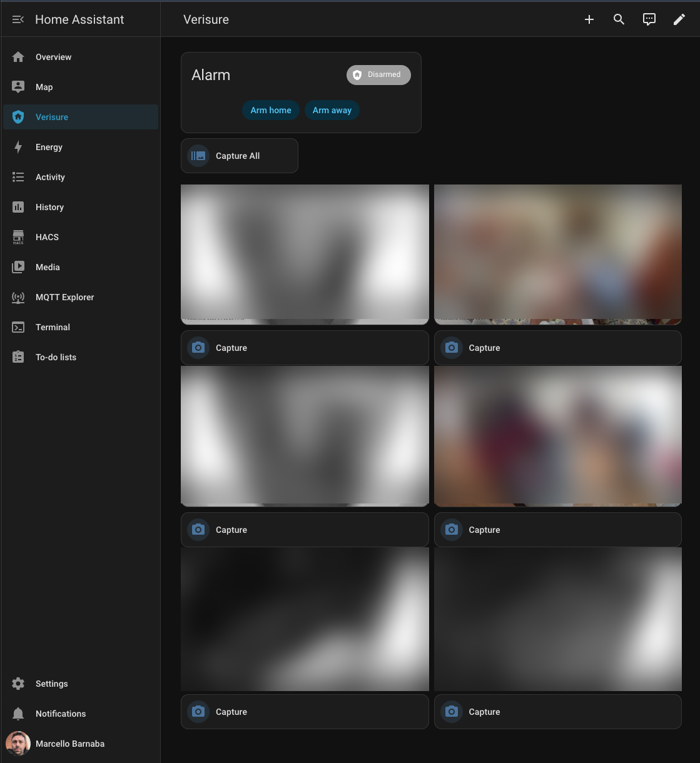Open the HACS sidebar item
The width and height of the screenshot is (700, 763).
click(47, 237)
